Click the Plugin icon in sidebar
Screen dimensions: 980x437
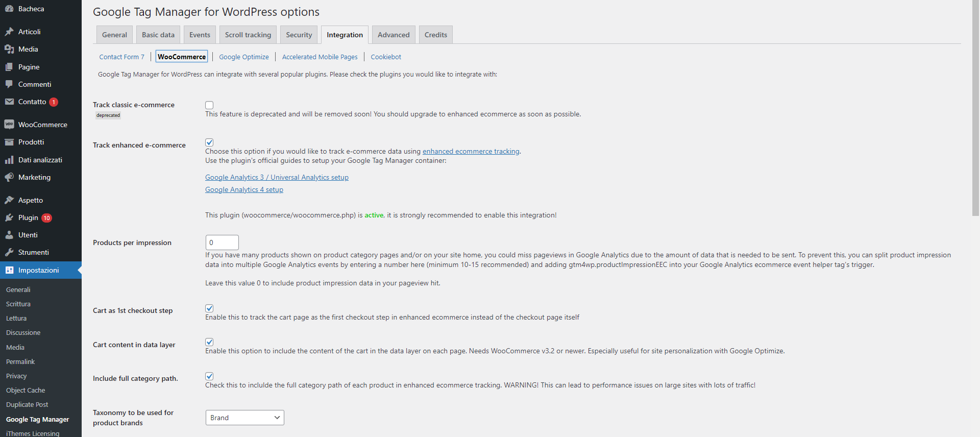coord(9,217)
